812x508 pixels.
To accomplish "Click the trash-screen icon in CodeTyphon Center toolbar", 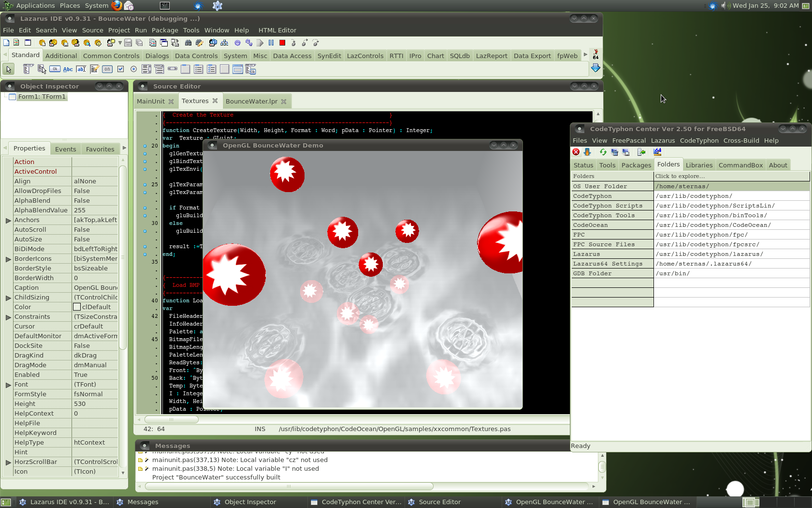I will (614, 152).
